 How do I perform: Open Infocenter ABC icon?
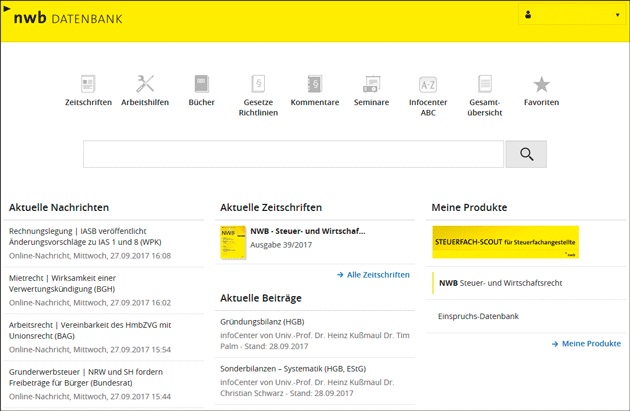coord(428,85)
